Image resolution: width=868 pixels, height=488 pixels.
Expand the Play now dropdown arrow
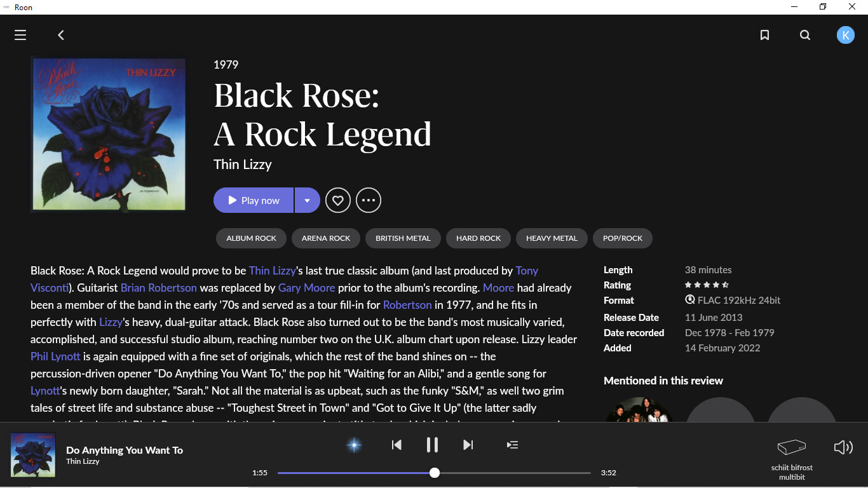tap(307, 200)
